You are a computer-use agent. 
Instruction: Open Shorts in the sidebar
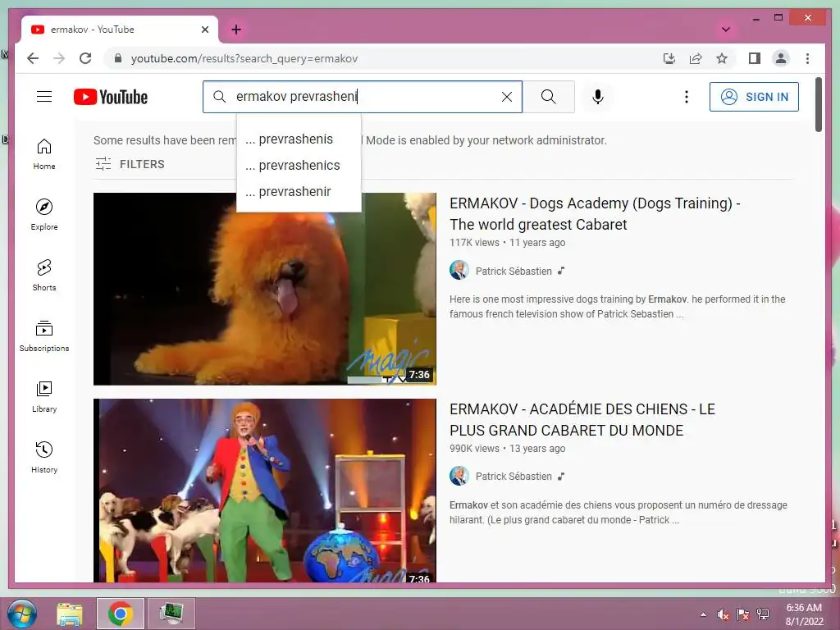(44, 276)
